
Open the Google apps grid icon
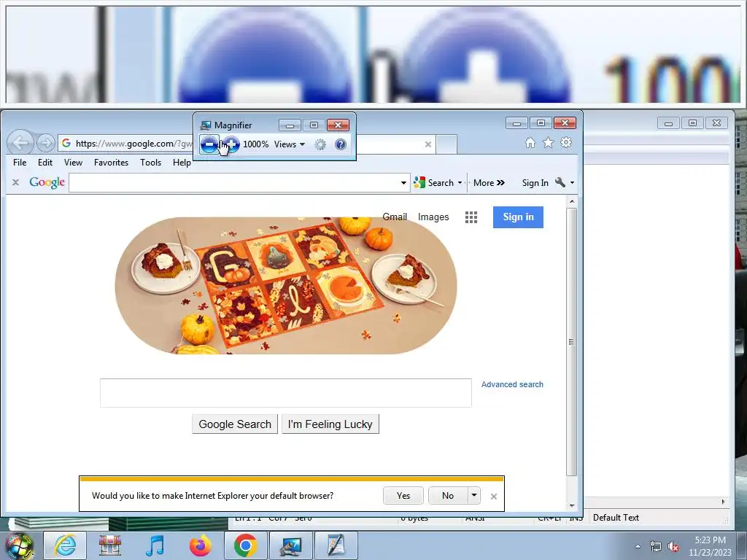(x=471, y=217)
